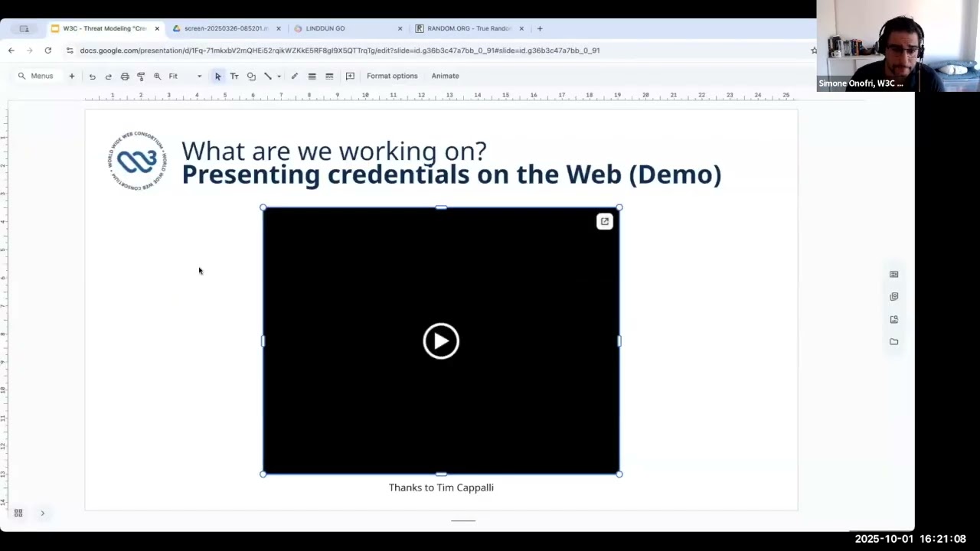Viewport: 980px width, 551px height.
Task: Open a new browser tab
Action: [540, 28]
